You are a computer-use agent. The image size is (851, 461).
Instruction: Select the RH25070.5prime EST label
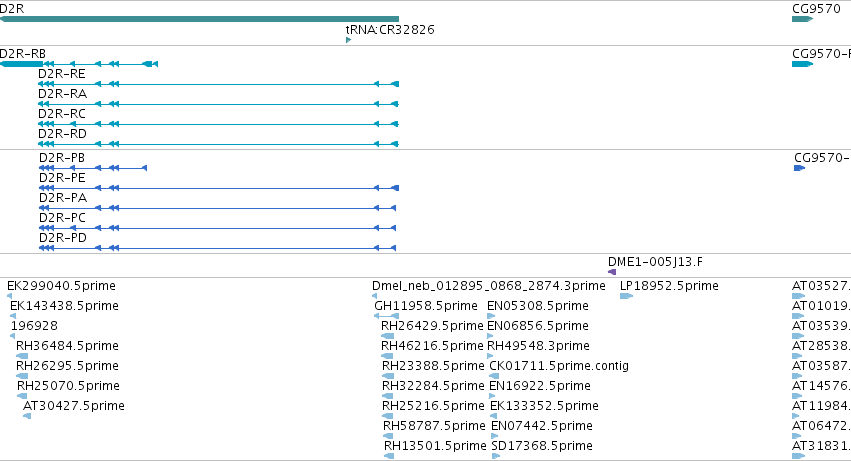coord(68,386)
